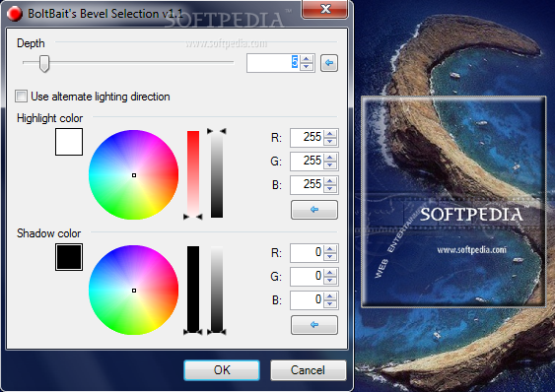Viewport: 555px width, 392px height.
Task: Click Shadow grayscale value bar
Action: click(217, 290)
